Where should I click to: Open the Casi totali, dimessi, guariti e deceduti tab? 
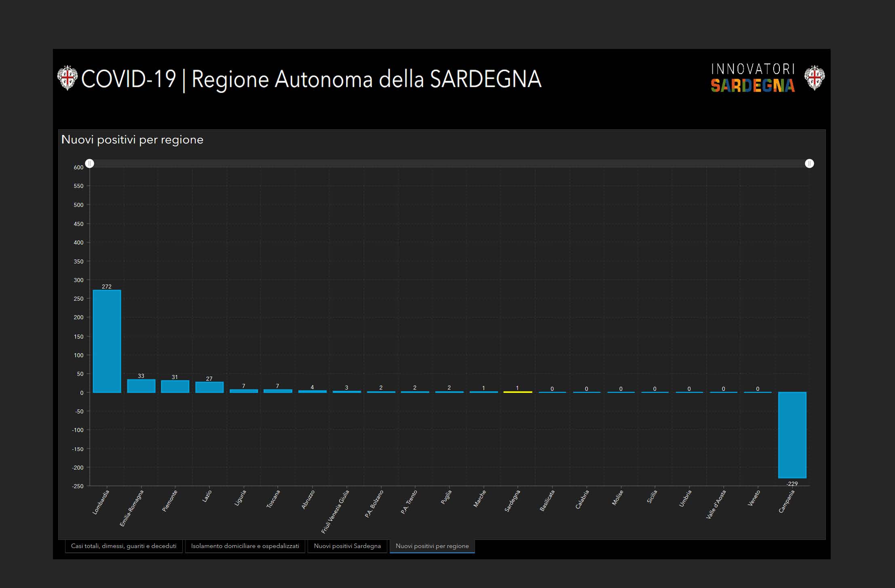coord(124,546)
